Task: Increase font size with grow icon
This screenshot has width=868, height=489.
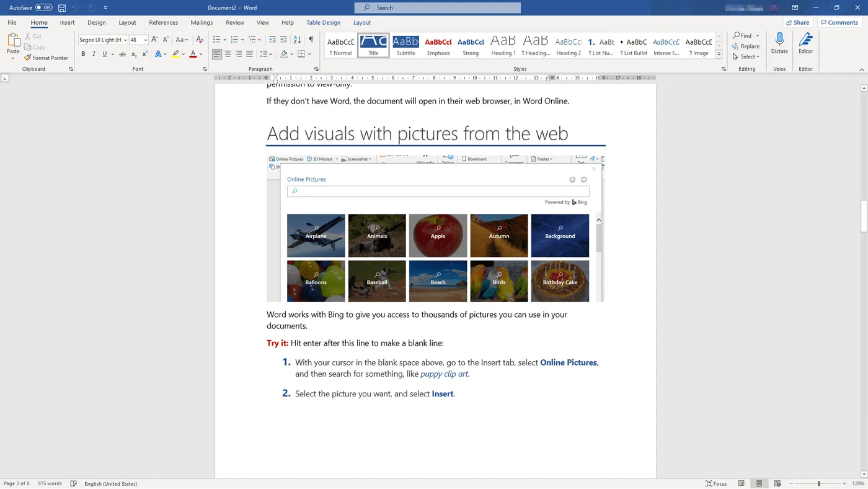Action: coord(155,40)
